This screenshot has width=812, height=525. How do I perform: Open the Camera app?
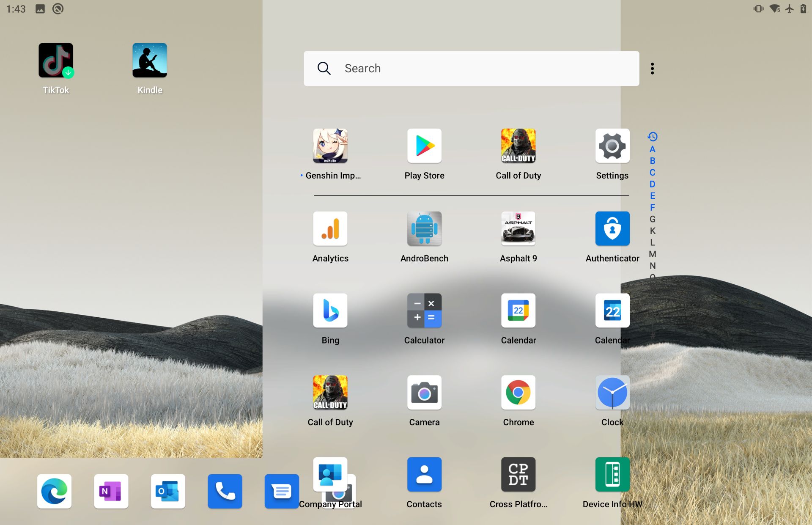click(x=424, y=393)
